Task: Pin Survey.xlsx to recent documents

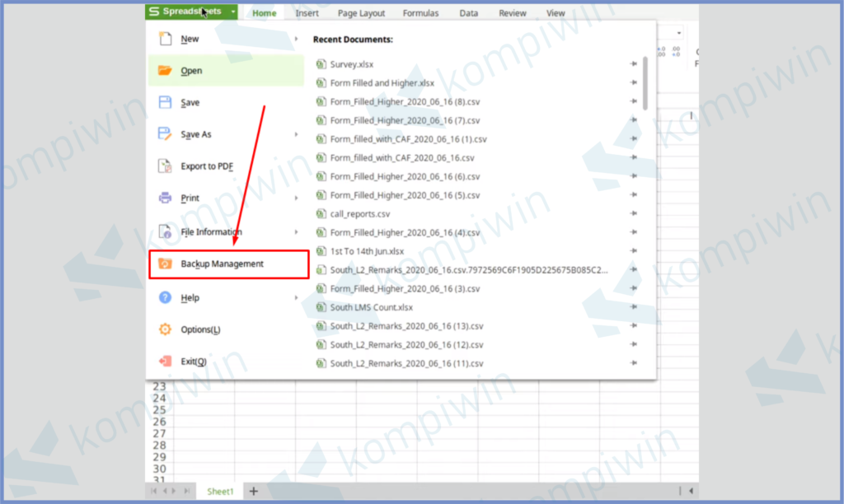Action: (633, 64)
